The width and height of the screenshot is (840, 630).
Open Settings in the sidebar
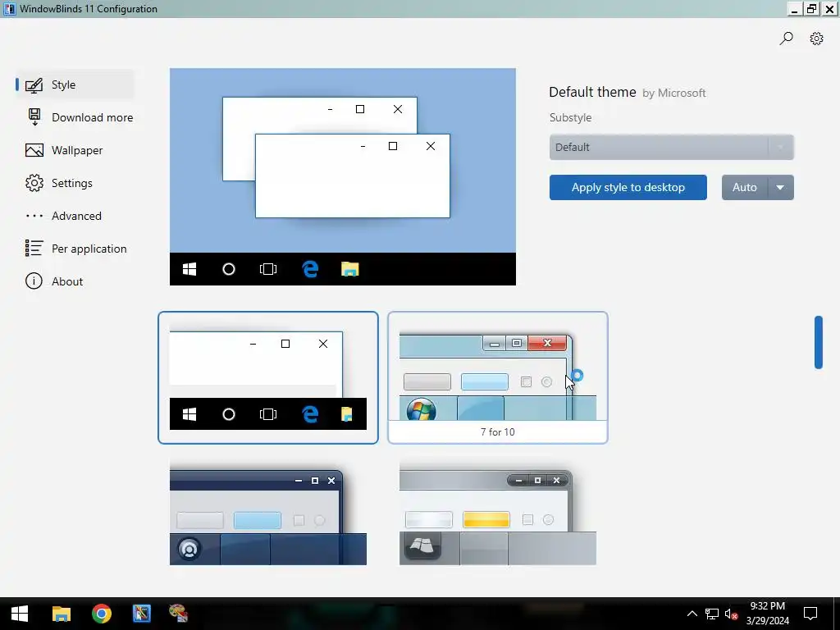pyautogui.click(x=72, y=183)
